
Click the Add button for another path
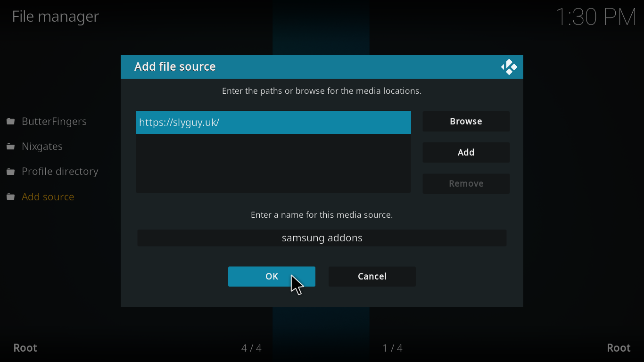(466, 152)
